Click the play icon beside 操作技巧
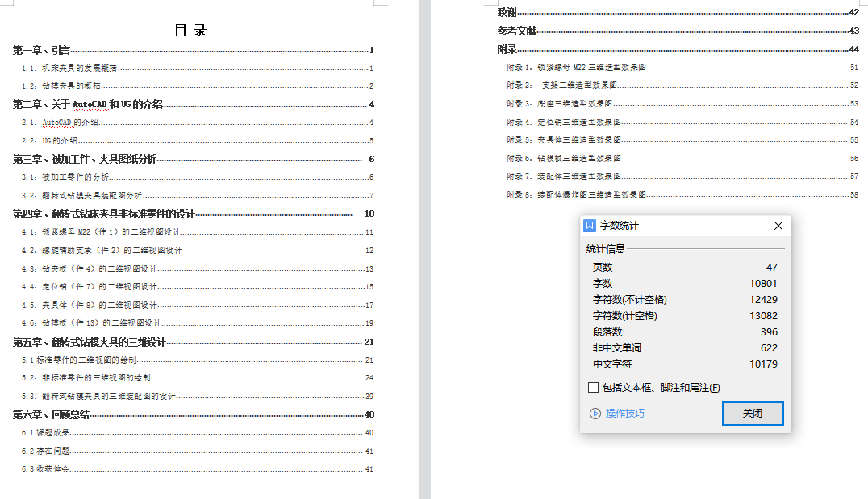The image size is (868, 499). 595,414
